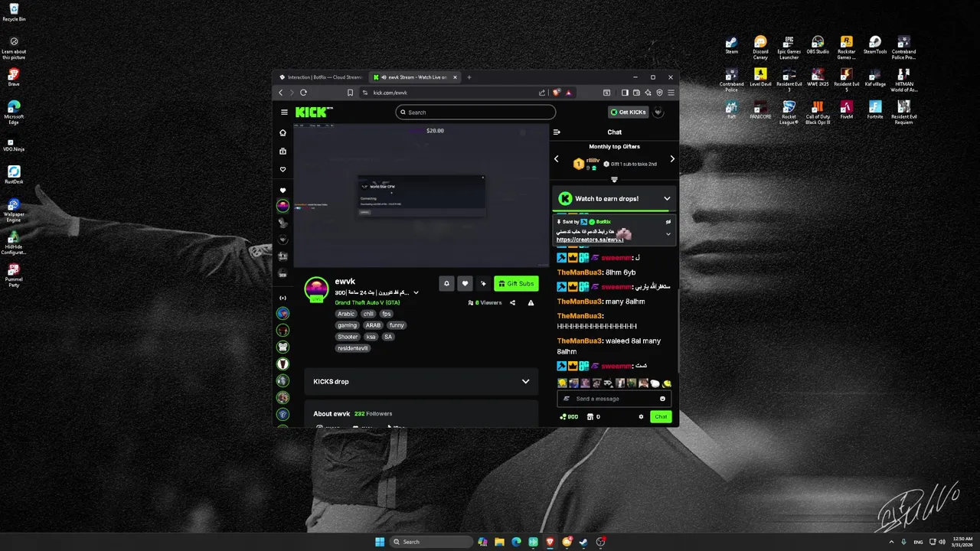Follow ewvk with the heart button
980x551 pixels.
[465, 283]
